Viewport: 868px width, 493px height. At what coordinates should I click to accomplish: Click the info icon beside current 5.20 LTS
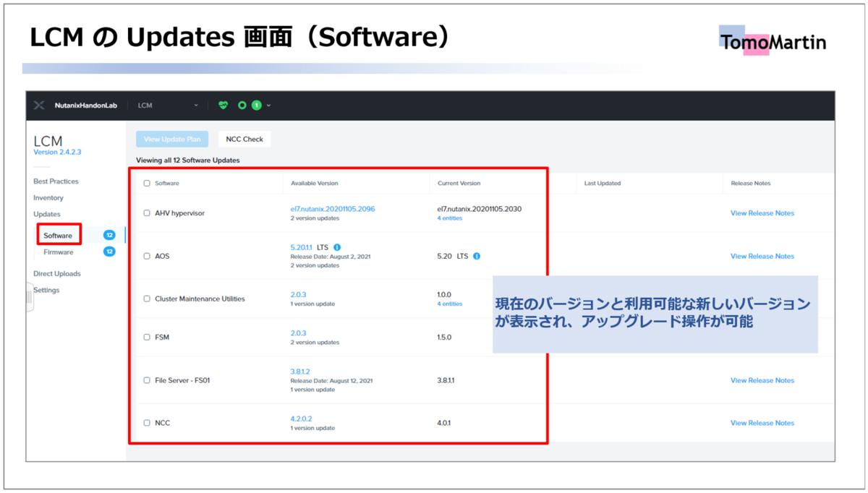click(x=477, y=256)
